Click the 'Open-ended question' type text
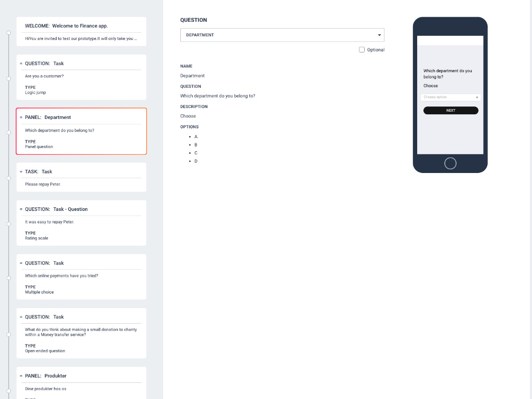 pos(45,351)
